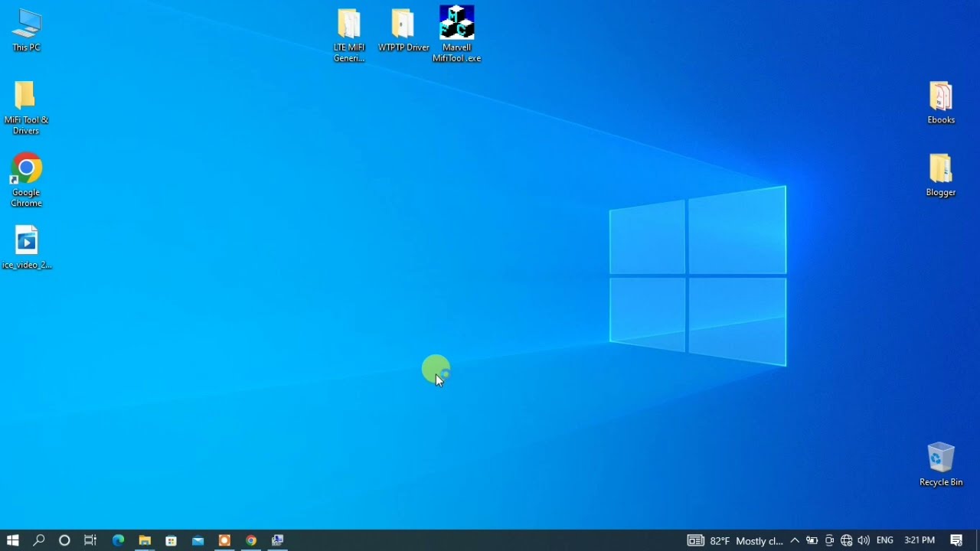Select the ice_video file on desktop
The height and width of the screenshot is (551, 980).
click(27, 247)
